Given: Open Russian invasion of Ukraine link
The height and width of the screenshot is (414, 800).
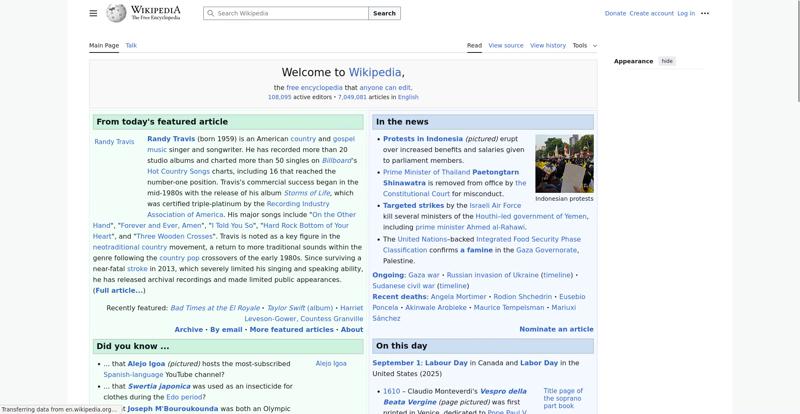Looking at the screenshot, I should 492,275.
